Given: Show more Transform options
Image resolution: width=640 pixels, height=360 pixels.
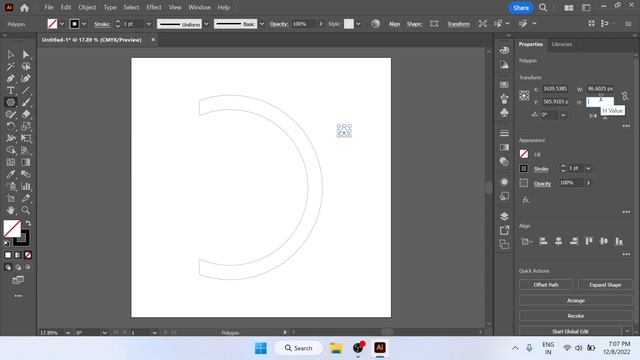Looking at the screenshot, I should (626, 126).
